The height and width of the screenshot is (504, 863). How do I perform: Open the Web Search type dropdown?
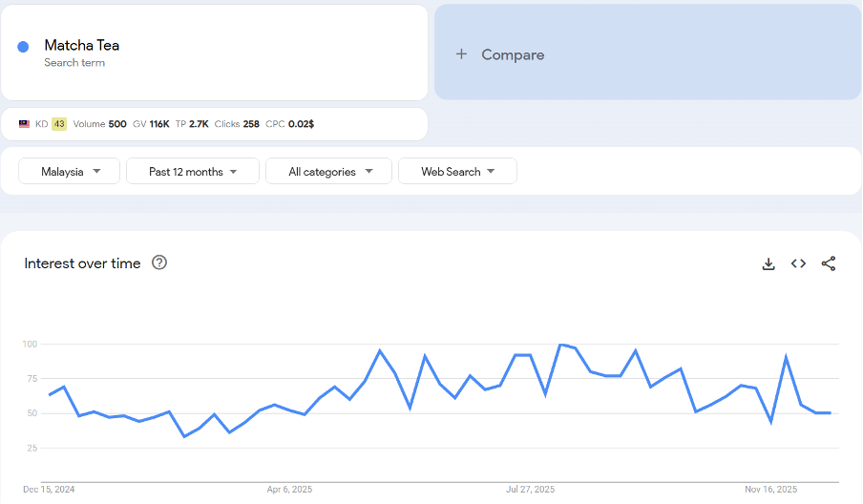pyautogui.click(x=458, y=172)
